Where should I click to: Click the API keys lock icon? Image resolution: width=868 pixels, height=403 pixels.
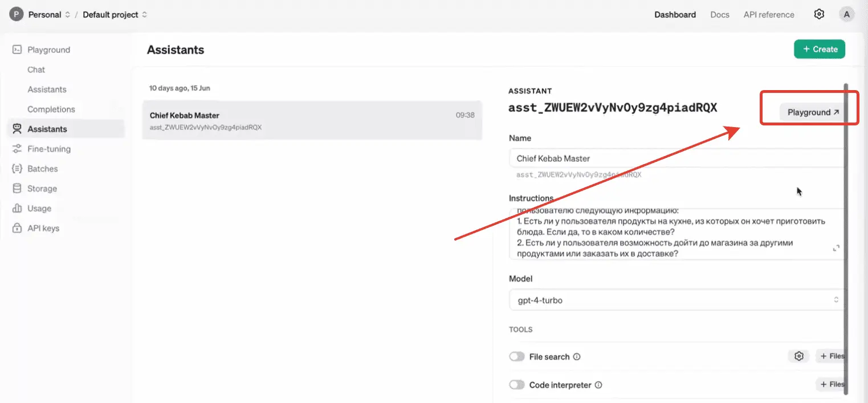tap(17, 228)
